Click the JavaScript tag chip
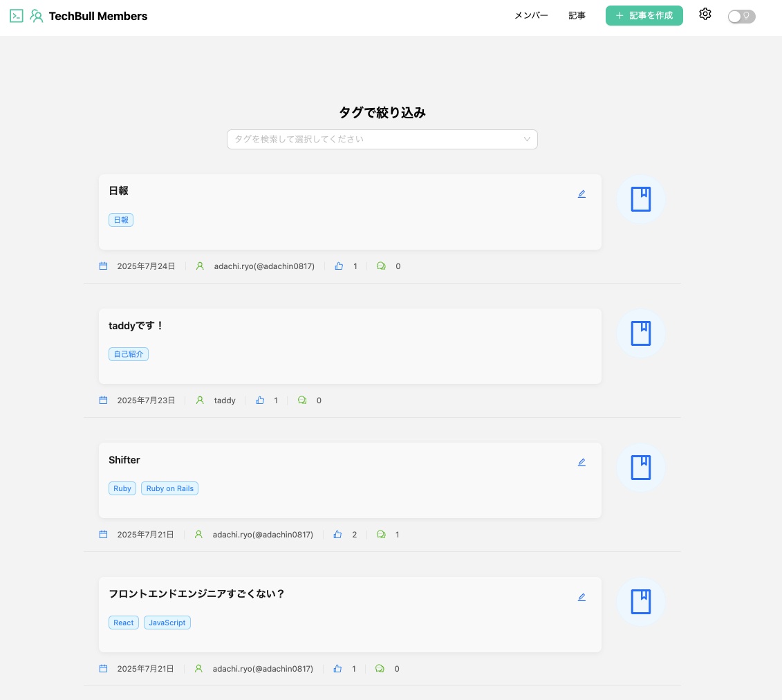The width and height of the screenshot is (782, 700). tap(167, 623)
